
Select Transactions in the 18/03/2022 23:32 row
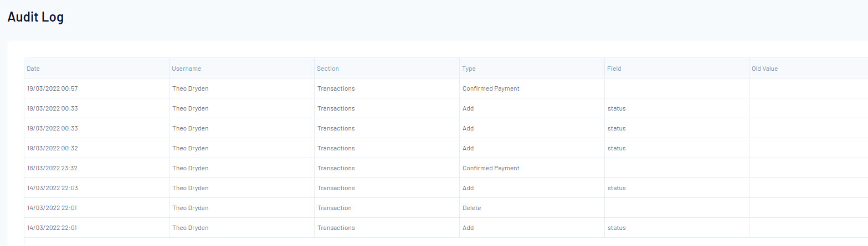[x=336, y=168]
